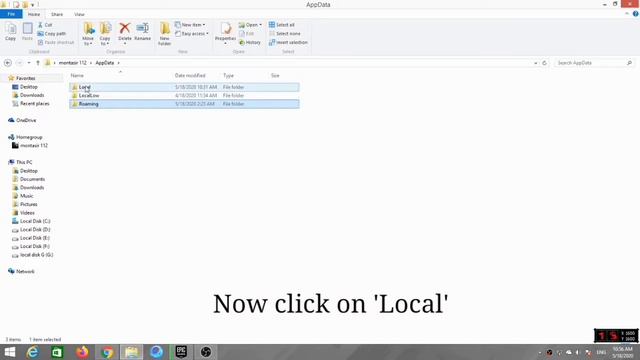Open the Copy to dropdown
This screenshot has width=640, height=360.
tap(105, 34)
